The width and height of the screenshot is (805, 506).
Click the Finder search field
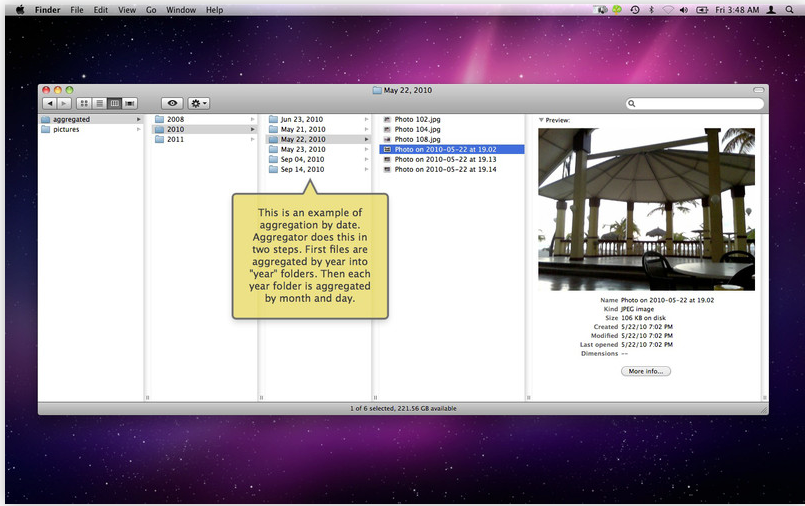coord(695,104)
